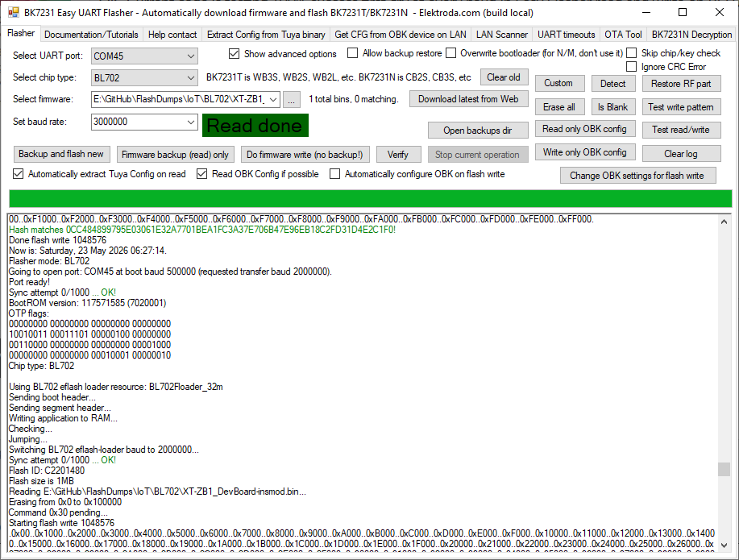The image size is (739, 560).
Task: Click the "Hash matches" green log line
Action: [x=202, y=230]
